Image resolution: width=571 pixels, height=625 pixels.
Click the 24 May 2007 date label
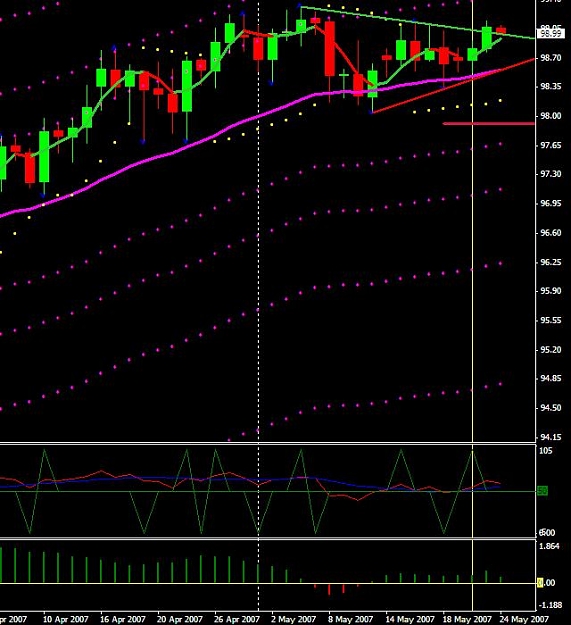point(524,619)
